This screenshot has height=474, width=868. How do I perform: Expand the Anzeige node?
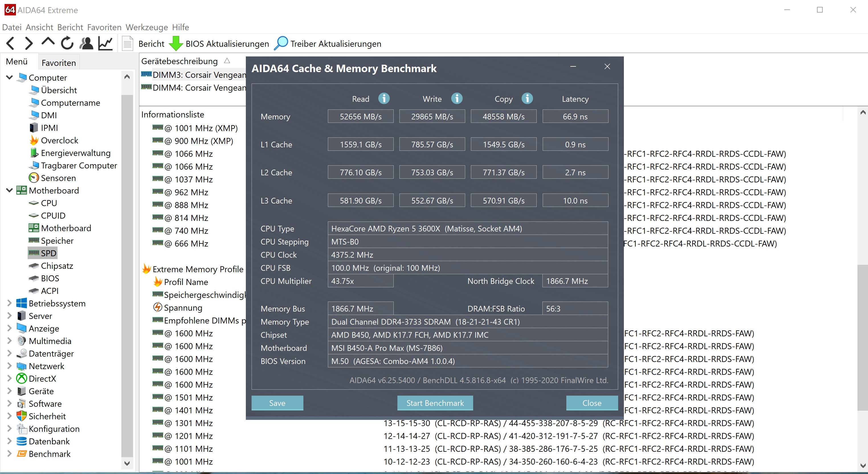click(9, 328)
